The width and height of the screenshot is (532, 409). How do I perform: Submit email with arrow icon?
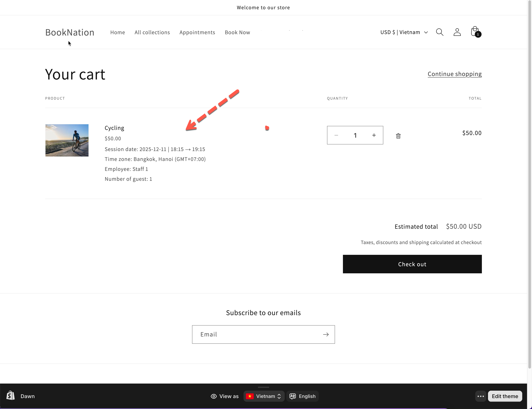326,334
